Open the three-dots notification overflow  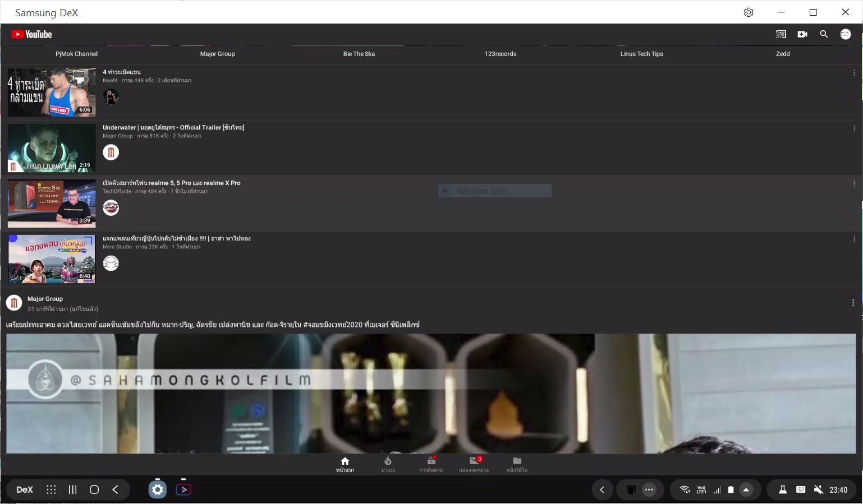point(649,490)
